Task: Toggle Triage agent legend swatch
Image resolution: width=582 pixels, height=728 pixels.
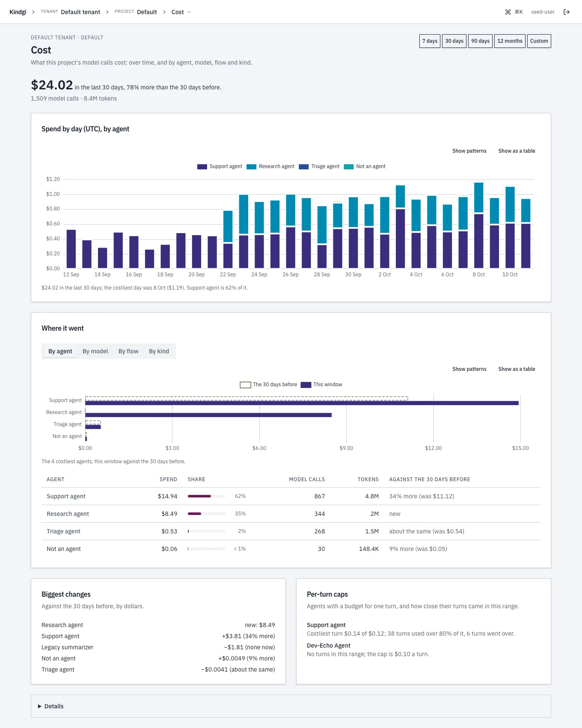Action: [304, 167]
